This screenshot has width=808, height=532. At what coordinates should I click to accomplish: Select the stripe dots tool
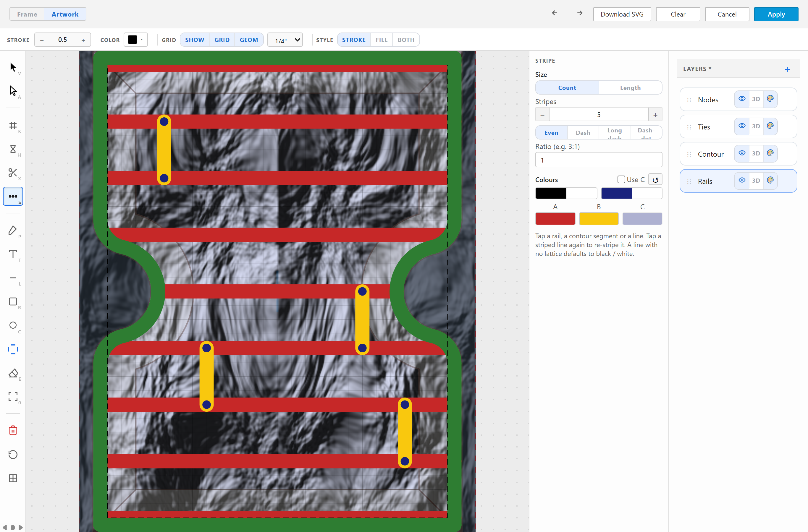pos(13,196)
